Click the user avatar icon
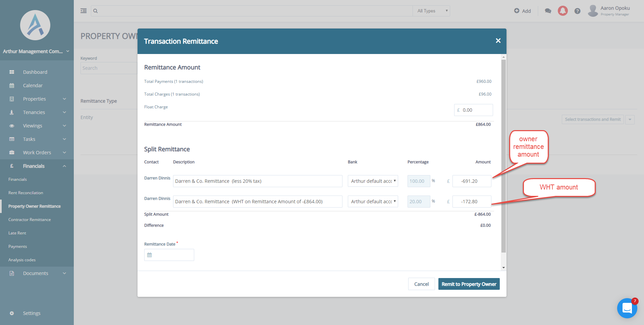Screen dimensions: 644x325 click(593, 11)
